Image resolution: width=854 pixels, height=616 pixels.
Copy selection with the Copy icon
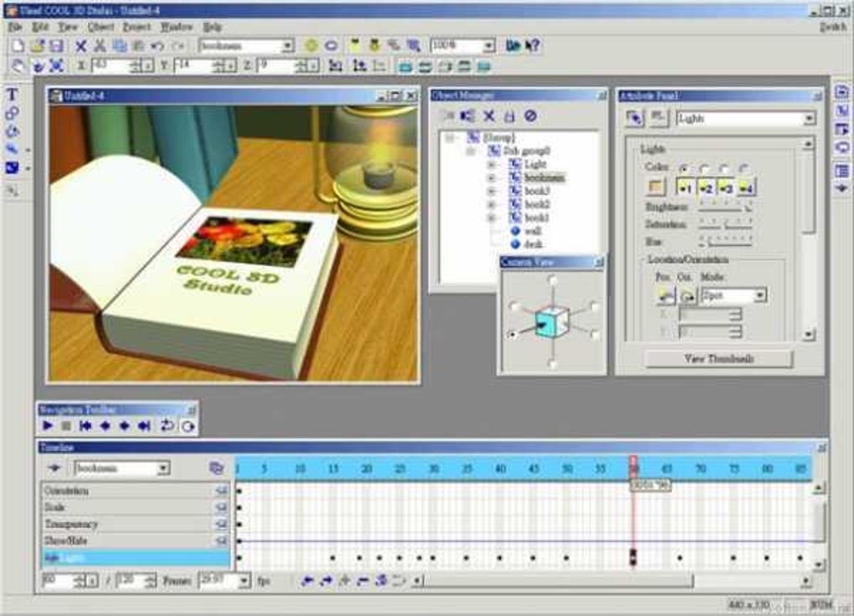(x=119, y=46)
